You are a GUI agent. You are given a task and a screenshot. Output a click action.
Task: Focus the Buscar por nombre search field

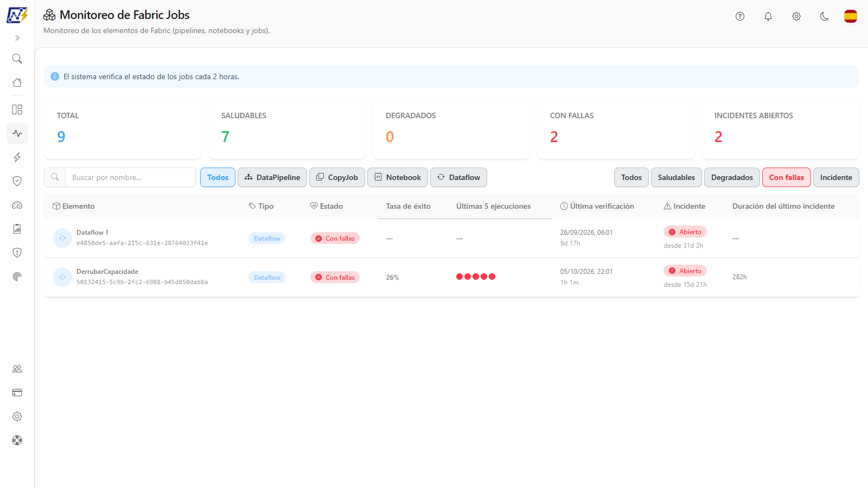pos(130,177)
